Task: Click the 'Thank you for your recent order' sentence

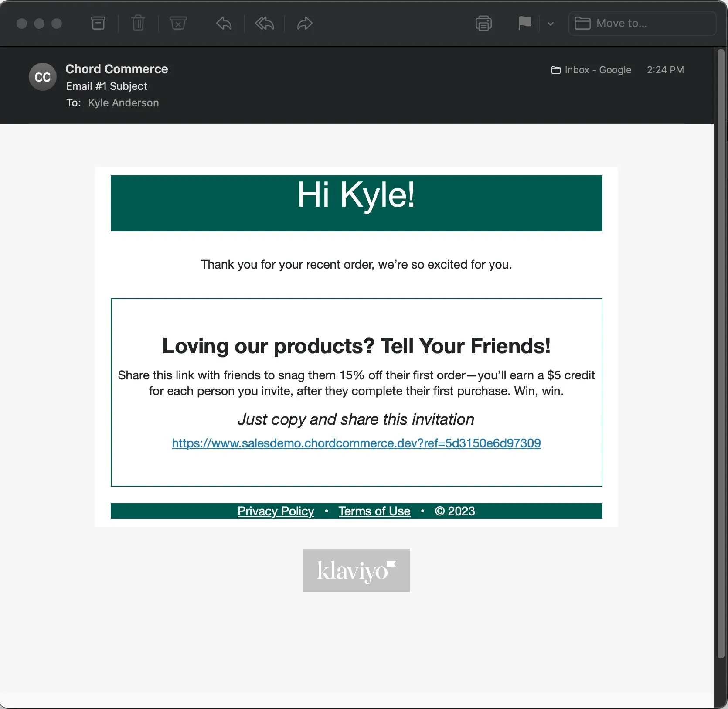Action: coord(356,265)
